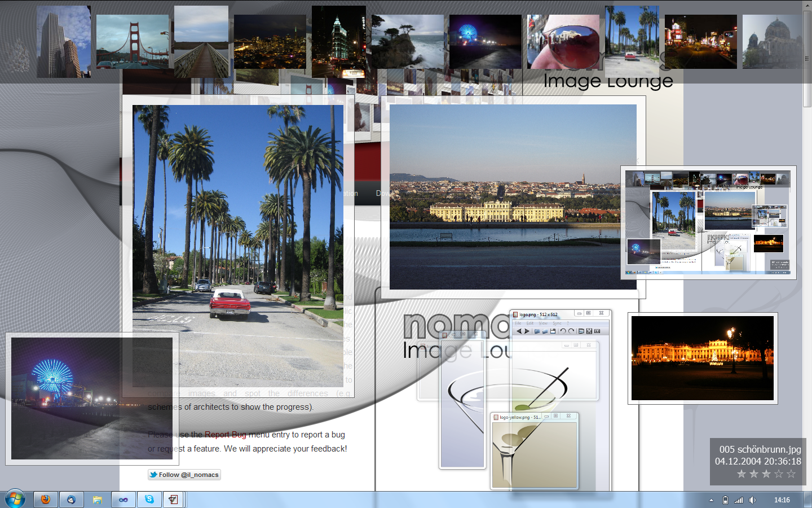812x508 pixels.
Task: Open the volume icon in system tray
Action: (752, 500)
